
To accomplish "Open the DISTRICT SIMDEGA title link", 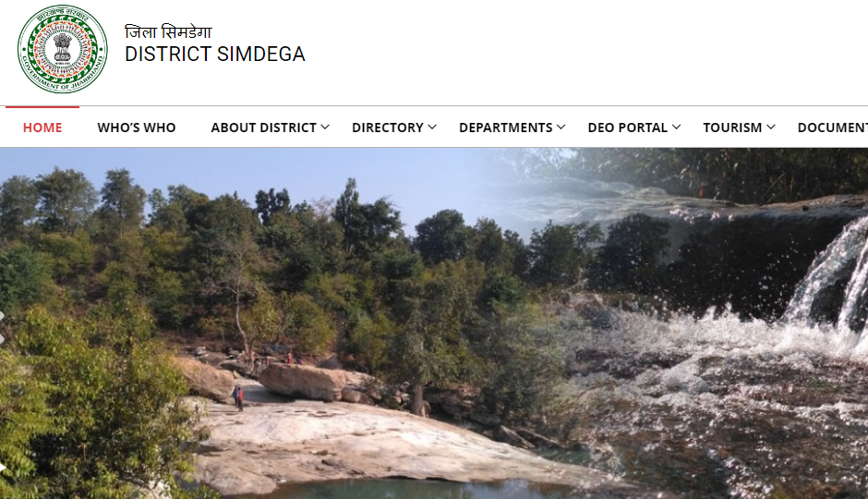I will [215, 55].
